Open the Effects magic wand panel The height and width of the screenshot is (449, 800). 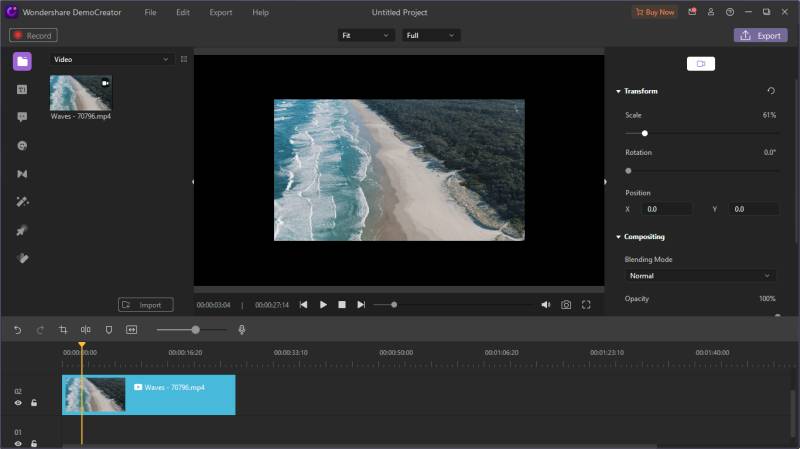pos(22,202)
